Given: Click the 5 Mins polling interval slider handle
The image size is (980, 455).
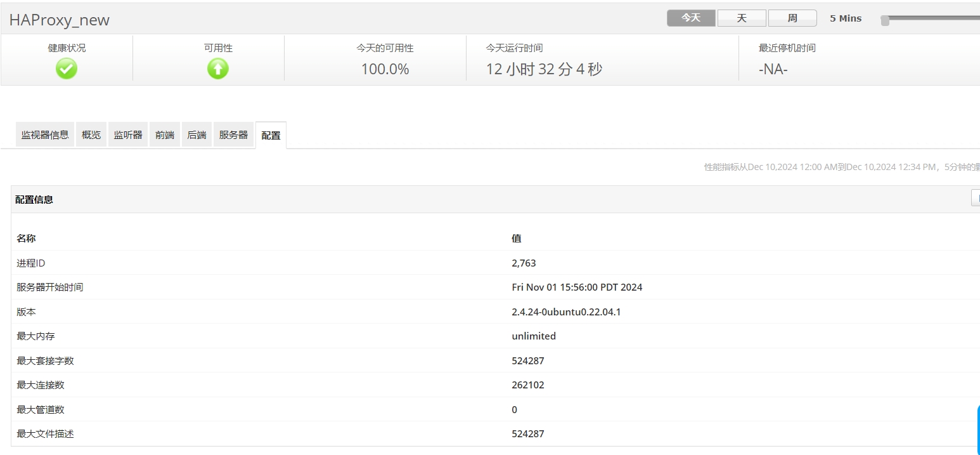Looking at the screenshot, I should [885, 20].
